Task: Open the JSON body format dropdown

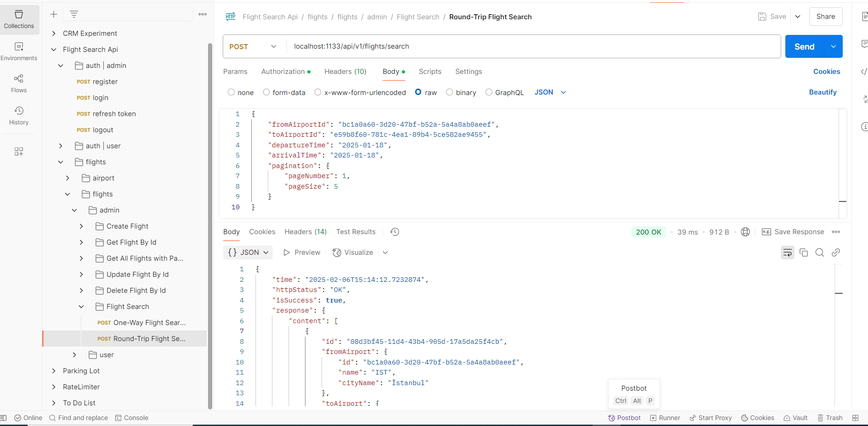Action: [550, 92]
